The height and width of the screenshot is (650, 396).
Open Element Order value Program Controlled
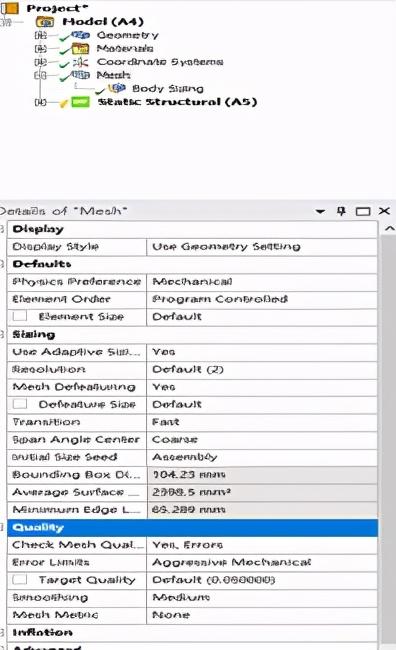click(x=262, y=299)
